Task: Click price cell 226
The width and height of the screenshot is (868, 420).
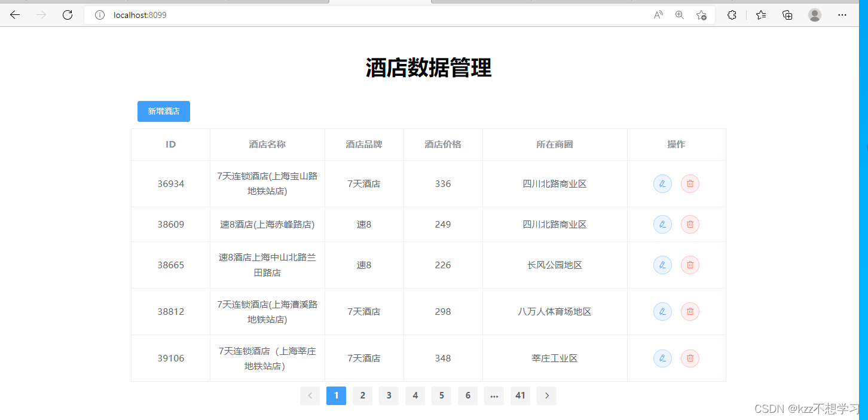Action: click(443, 265)
